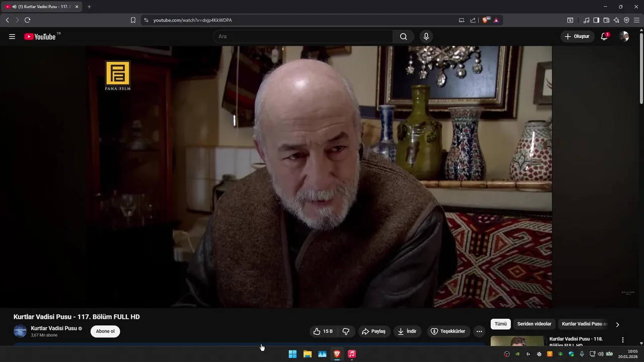Open YouTube notifications bell
Viewport: 644px width, 362px height.
(605, 37)
